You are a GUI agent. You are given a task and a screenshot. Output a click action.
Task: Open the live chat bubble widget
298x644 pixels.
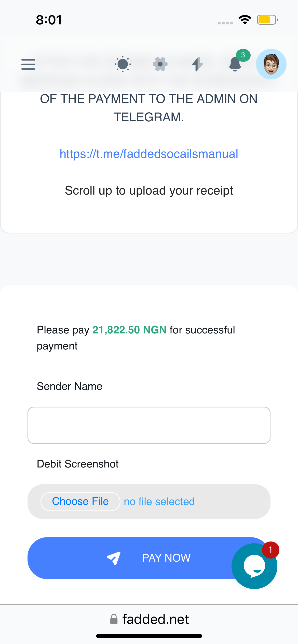(x=254, y=566)
